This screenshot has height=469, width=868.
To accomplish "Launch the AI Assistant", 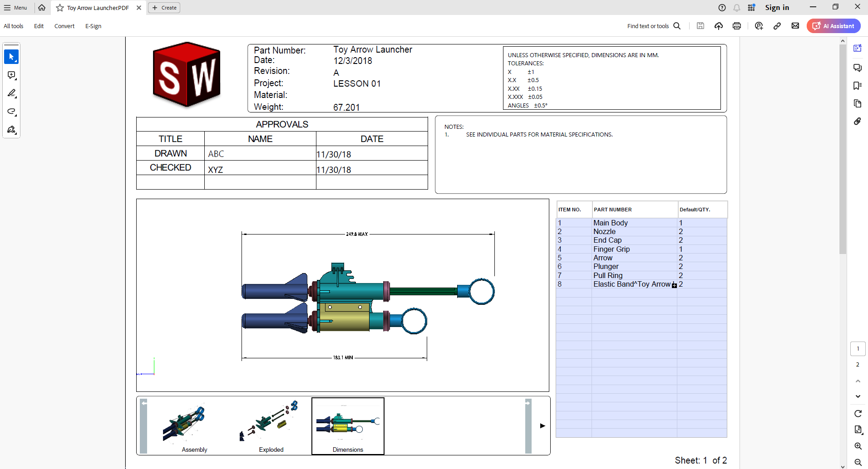I will coord(833,26).
